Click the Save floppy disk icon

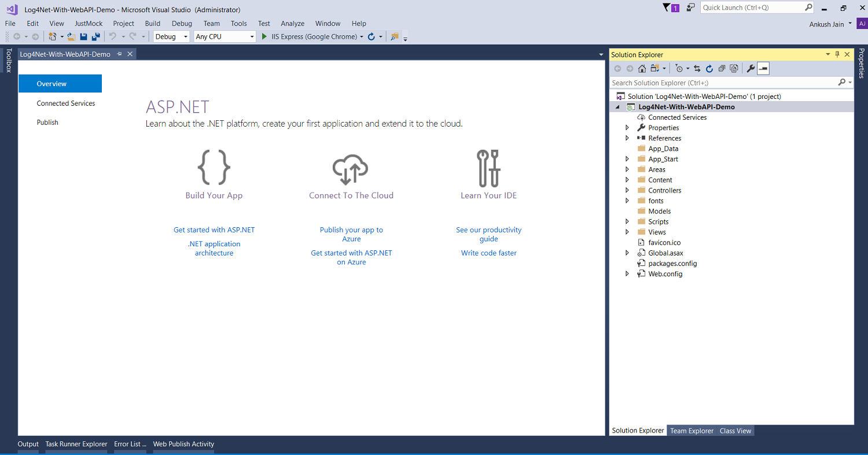tap(84, 36)
